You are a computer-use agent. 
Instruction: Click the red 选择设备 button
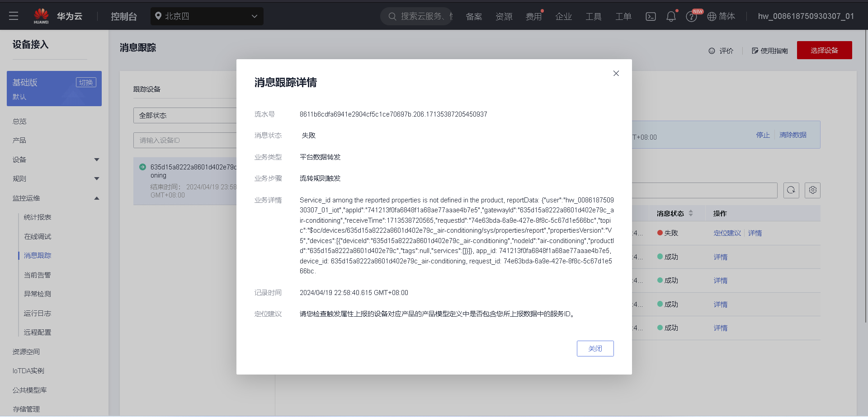[824, 50]
